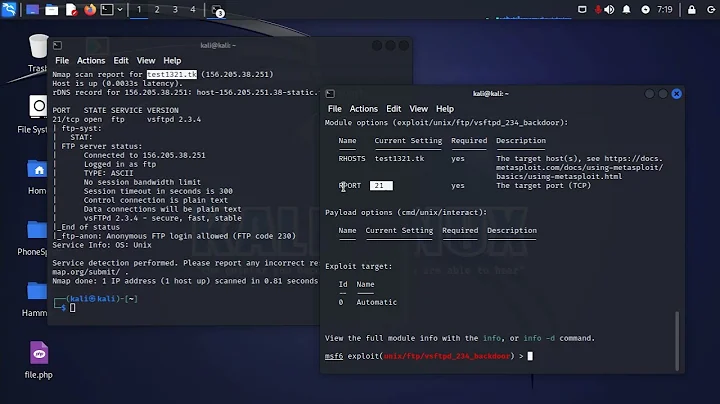Close the nmap terminal window
The width and height of the screenshot is (720, 404).
[x=404, y=45]
